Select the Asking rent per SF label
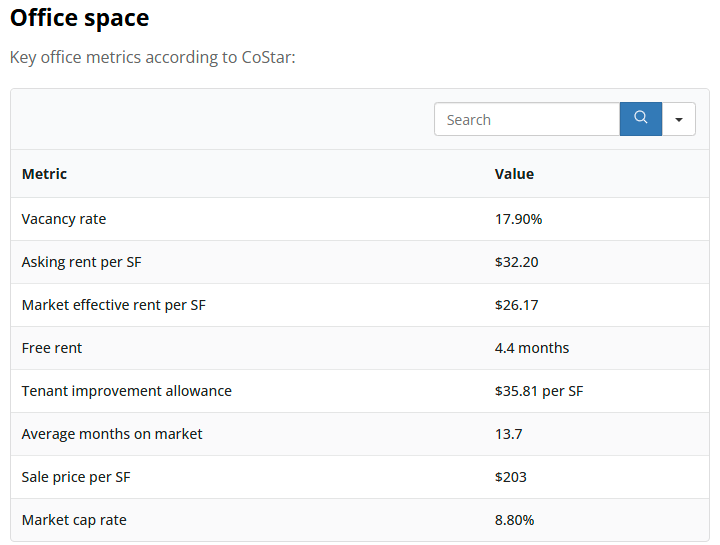The image size is (720, 545). 81,262
